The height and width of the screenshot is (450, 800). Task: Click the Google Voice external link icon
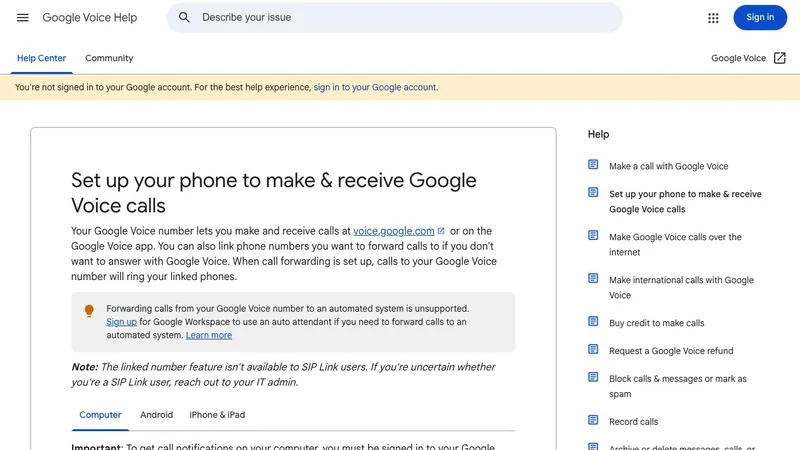(x=780, y=58)
